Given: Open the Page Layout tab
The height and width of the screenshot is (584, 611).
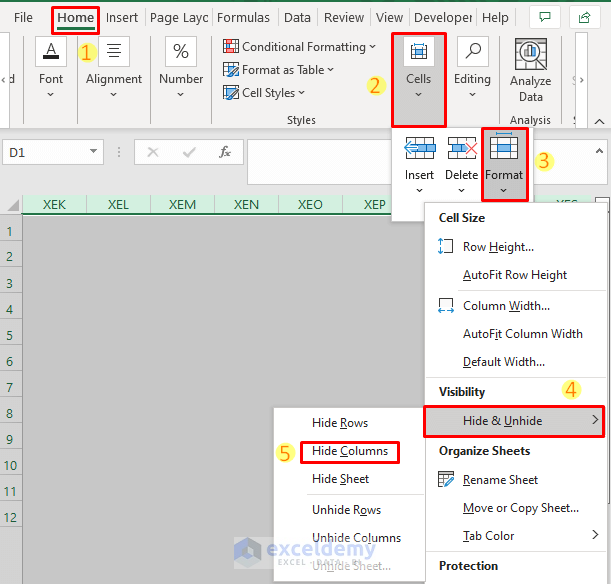Looking at the screenshot, I should click(x=179, y=18).
